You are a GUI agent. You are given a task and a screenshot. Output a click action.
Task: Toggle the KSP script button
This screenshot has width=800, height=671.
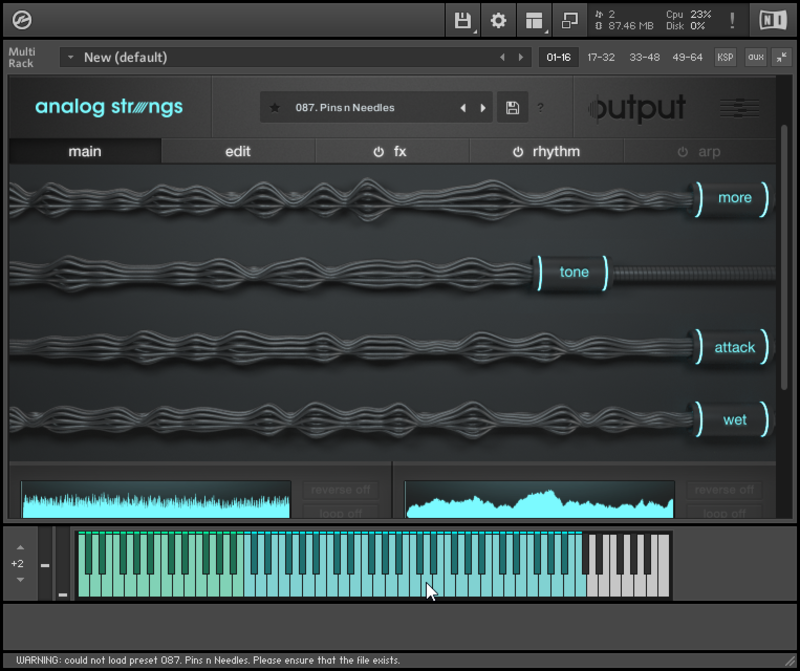click(x=725, y=57)
